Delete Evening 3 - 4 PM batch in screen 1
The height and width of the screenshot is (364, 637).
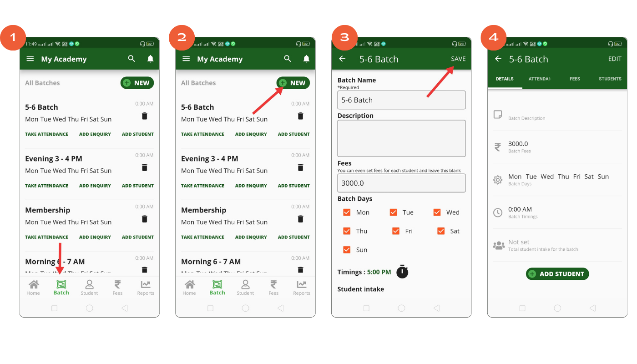145,167
